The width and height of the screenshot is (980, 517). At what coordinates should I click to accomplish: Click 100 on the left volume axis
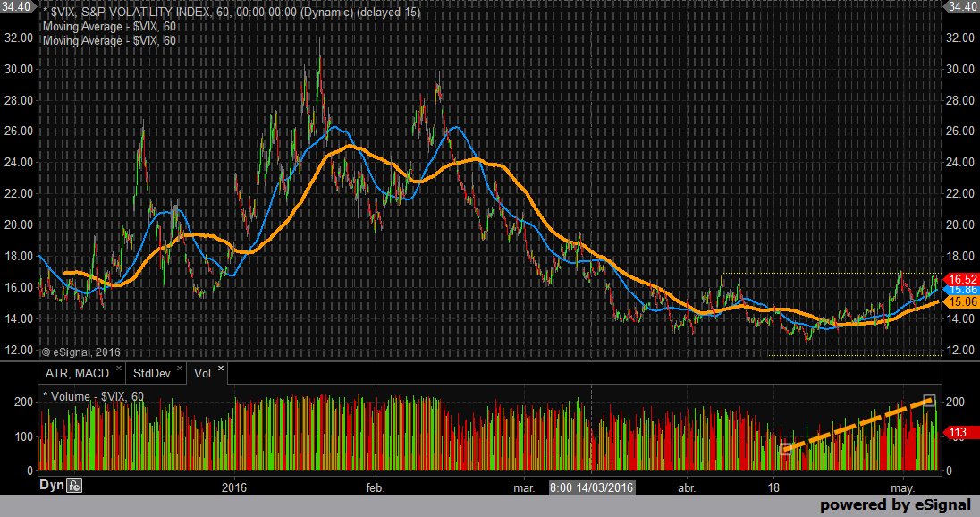[x=23, y=436]
